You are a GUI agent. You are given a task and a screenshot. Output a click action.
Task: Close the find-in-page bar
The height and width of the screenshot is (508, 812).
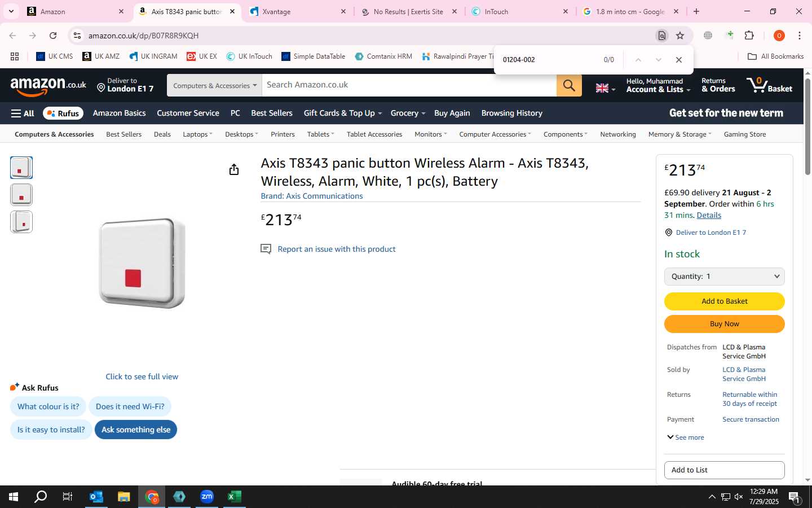[679, 60]
